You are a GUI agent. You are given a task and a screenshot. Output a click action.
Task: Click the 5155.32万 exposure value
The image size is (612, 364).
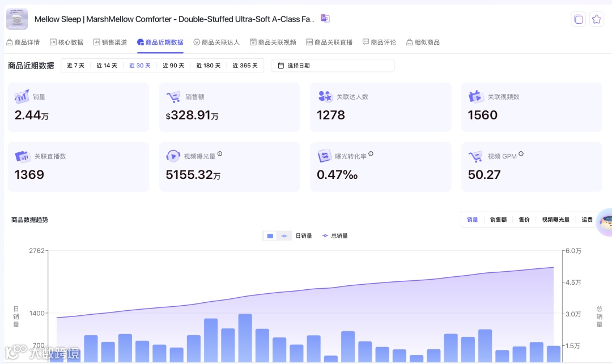coord(193,174)
